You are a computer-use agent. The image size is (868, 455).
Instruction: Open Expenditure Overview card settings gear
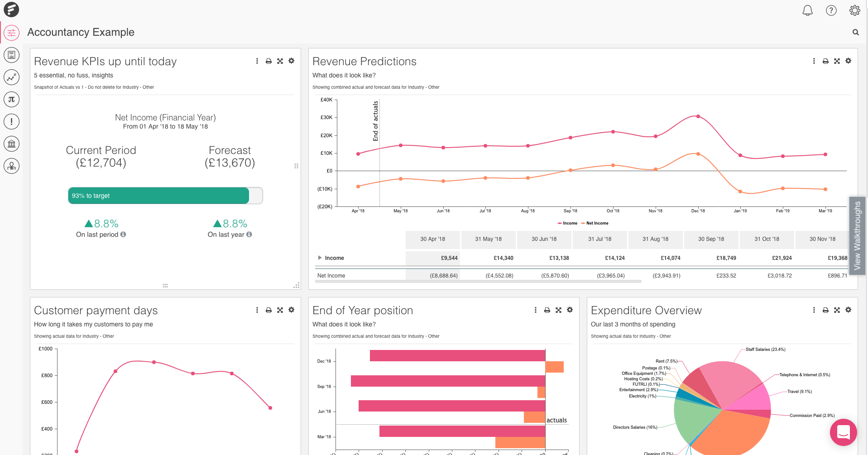[848, 310]
